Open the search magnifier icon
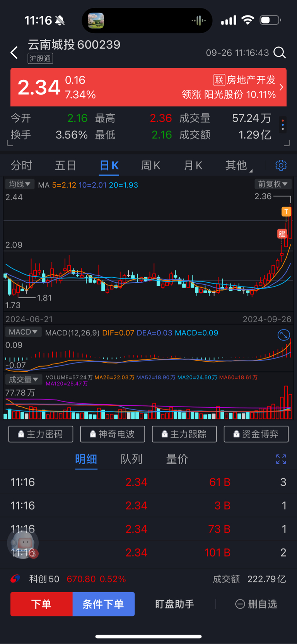 (x=280, y=53)
